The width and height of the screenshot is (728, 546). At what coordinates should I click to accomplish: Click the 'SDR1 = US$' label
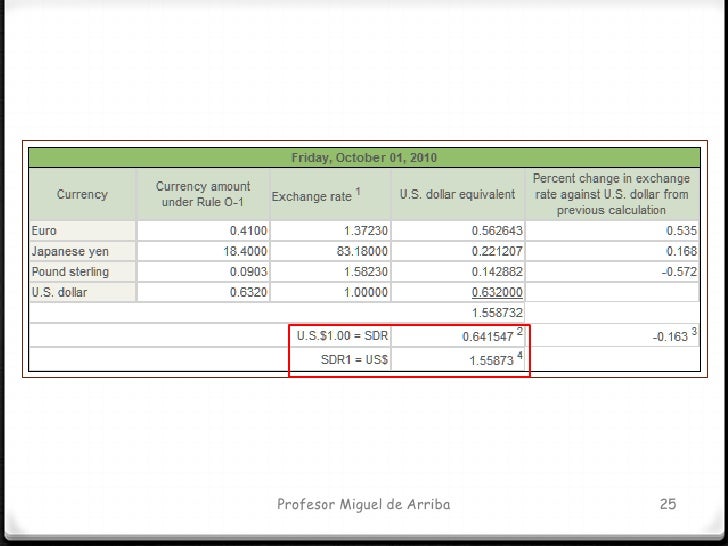[354, 360]
